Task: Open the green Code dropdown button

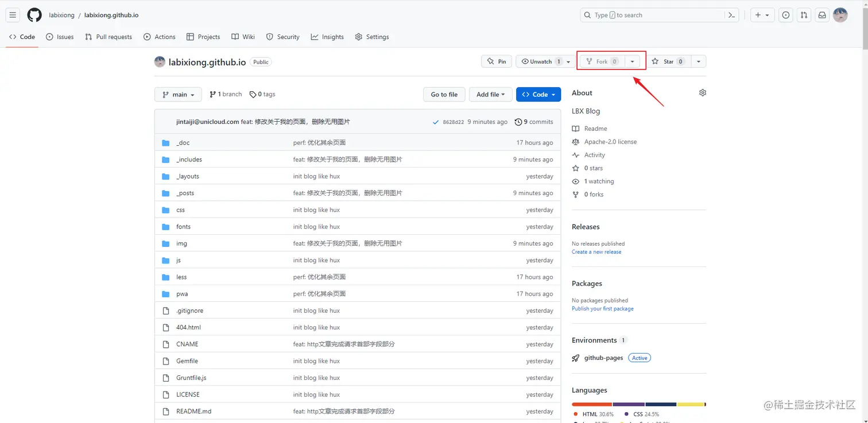Action: tap(538, 94)
